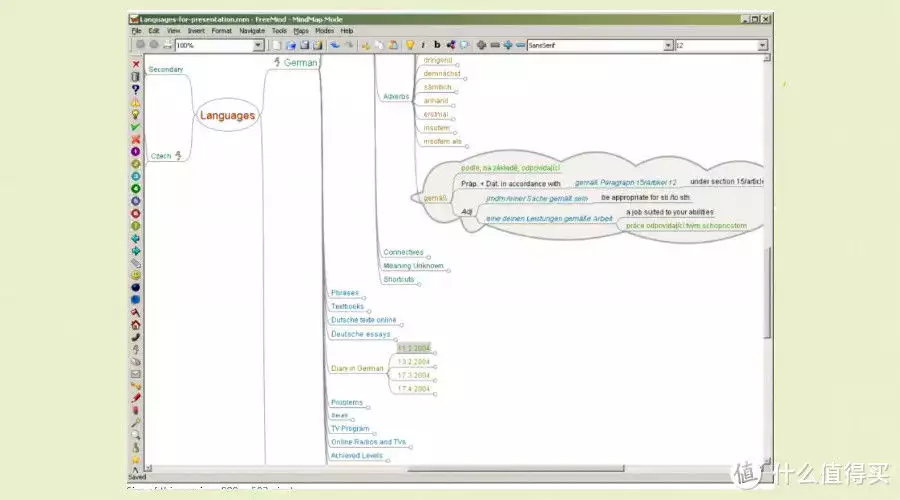Add the yellow smiley face icon
This screenshot has height=500, width=900.
136,274
